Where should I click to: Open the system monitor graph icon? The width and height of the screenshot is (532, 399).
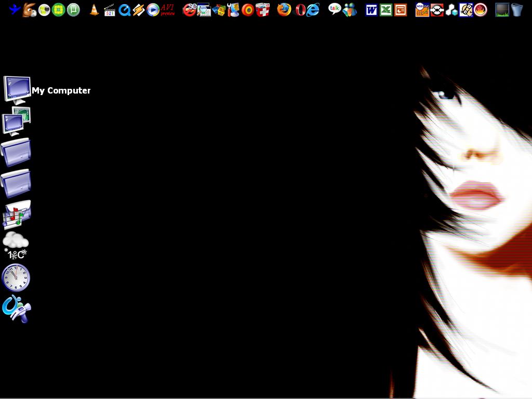click(502, 10)
